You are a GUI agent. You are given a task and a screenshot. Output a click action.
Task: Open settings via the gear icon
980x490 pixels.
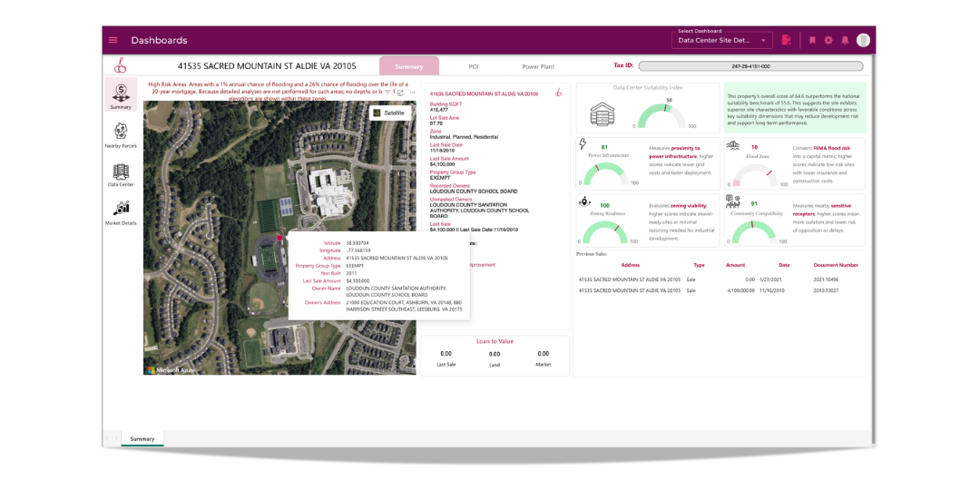pos(828,40)
